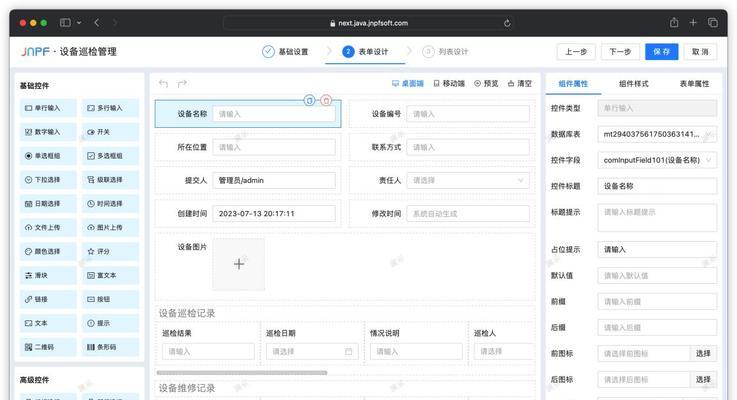This screenshot has width=737, height=400.
Task: Go back in browser history
Action: point(97,23)
